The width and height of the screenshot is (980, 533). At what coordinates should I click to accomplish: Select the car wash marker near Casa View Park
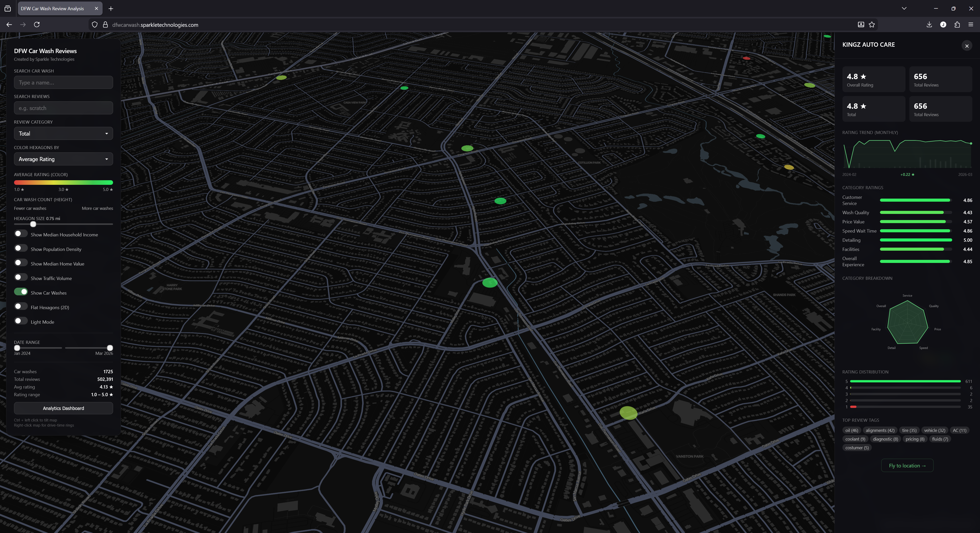[x=405, y=88]
